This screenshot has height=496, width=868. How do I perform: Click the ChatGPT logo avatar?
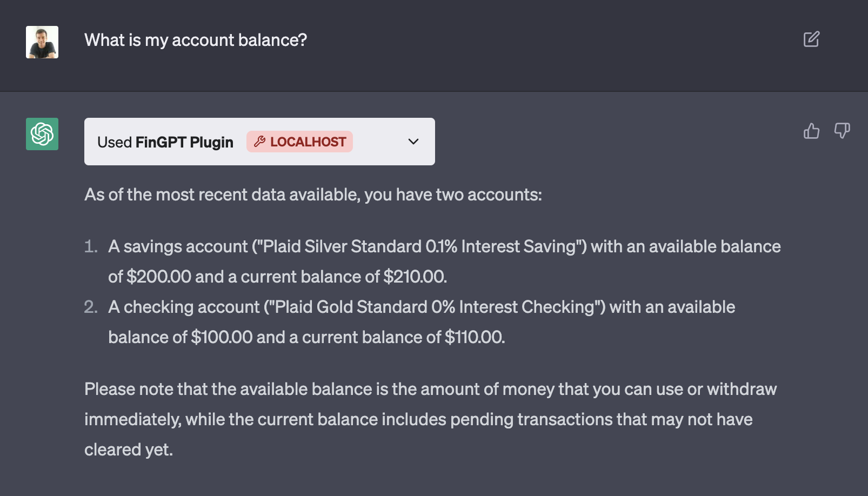coord(42,134)
